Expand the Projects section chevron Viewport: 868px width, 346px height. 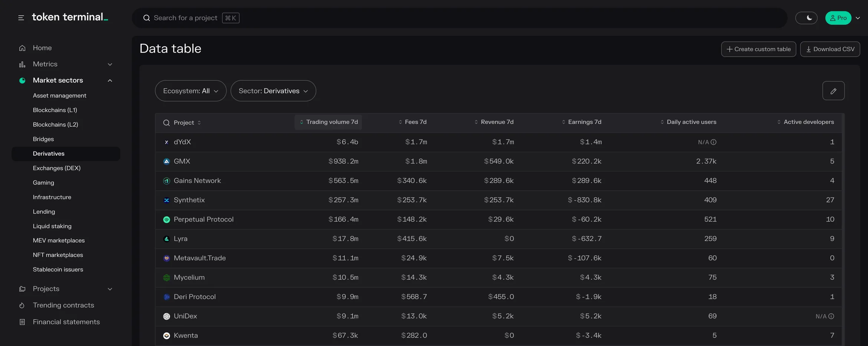pyautogui.click(x=110, y=289)
